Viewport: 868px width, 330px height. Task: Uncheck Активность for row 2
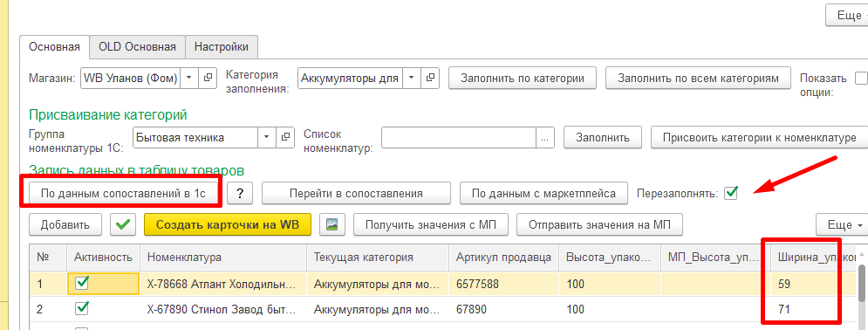[82, 308]
